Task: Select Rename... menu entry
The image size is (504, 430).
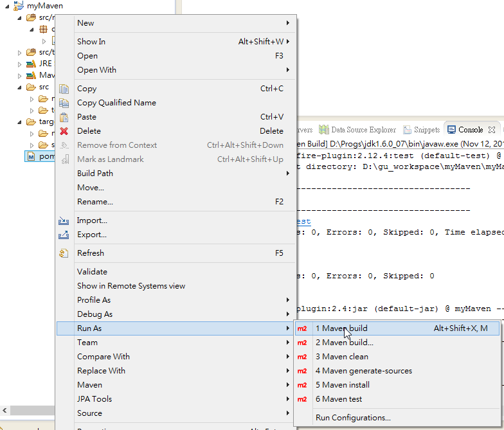Action: click(x=176, y=202)
